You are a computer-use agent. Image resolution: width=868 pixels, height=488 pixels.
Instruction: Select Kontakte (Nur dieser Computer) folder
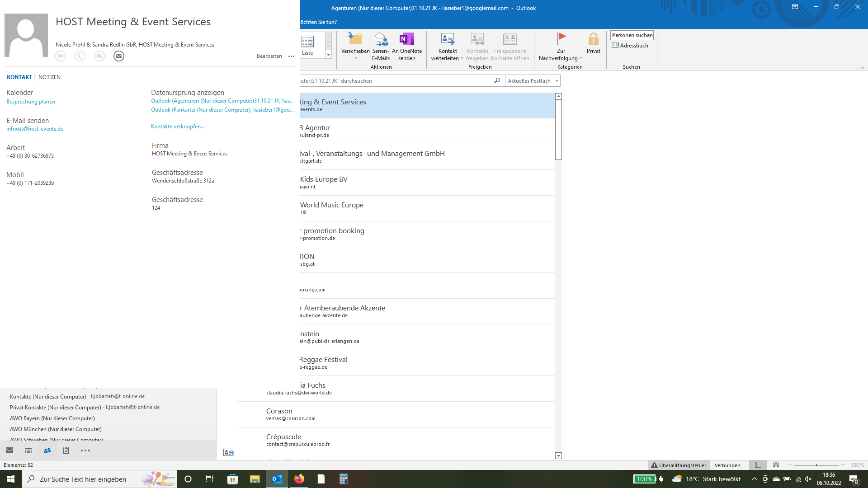coord(77,397)
